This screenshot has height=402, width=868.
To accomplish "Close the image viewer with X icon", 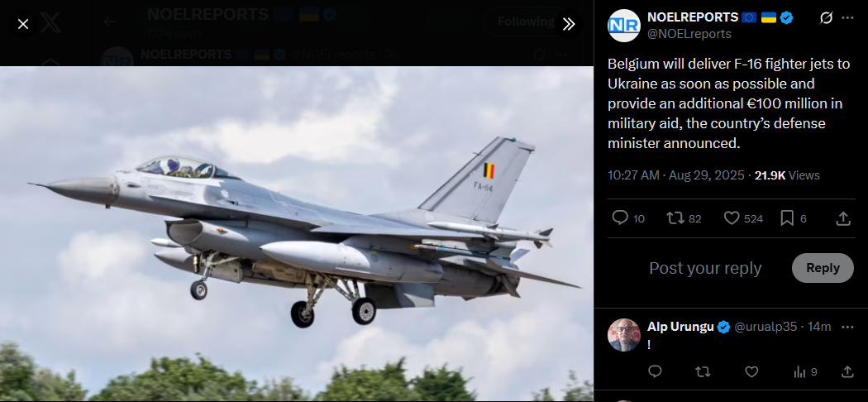I will [x=22, y=24].
